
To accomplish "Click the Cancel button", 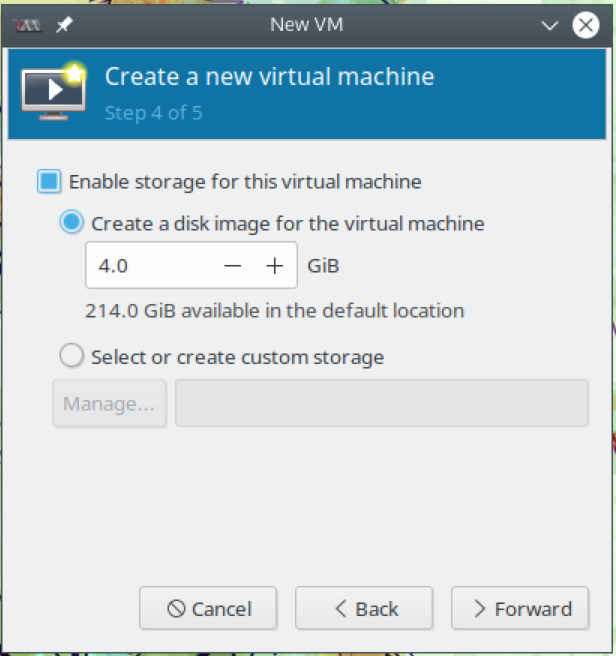I will [x=208, y=608].
